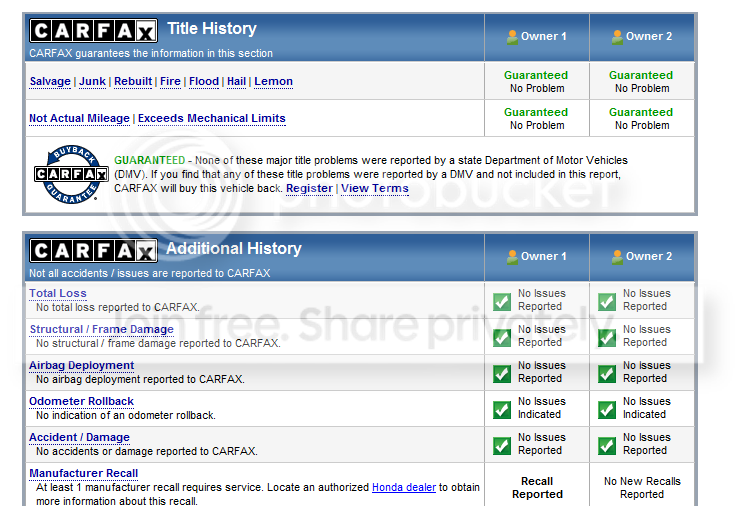Open the Total Loss link
Viewport: 739px width, 506px height.
tap(58, 293)
